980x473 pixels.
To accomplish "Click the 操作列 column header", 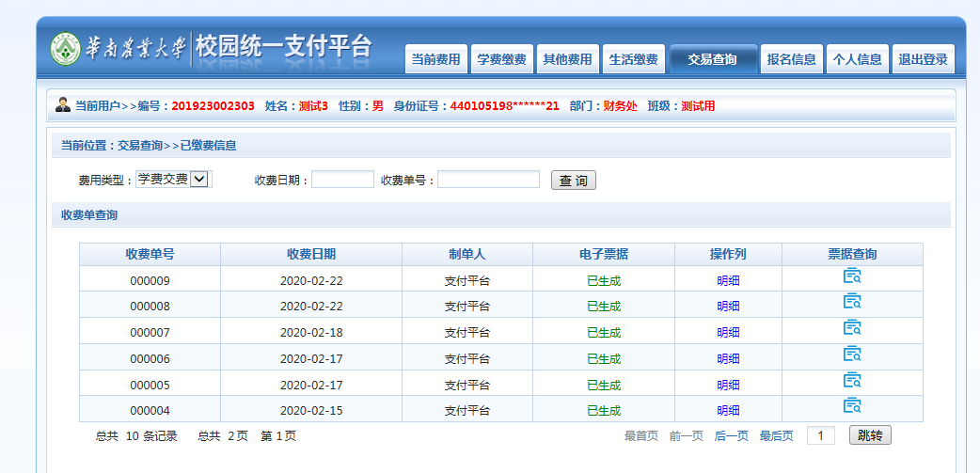I will (728, 254).
